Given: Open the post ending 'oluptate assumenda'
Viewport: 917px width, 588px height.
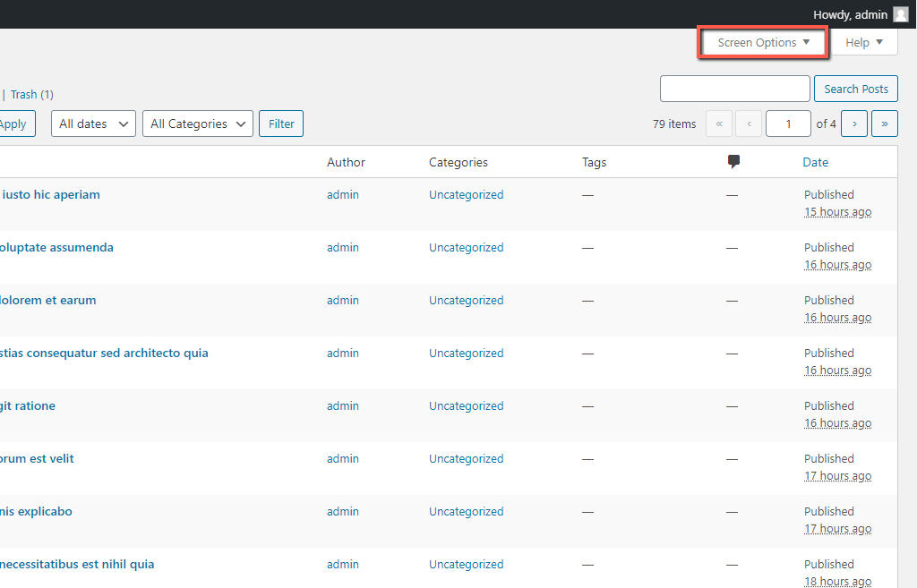Looking at the screenshot, I should (56, 247).
